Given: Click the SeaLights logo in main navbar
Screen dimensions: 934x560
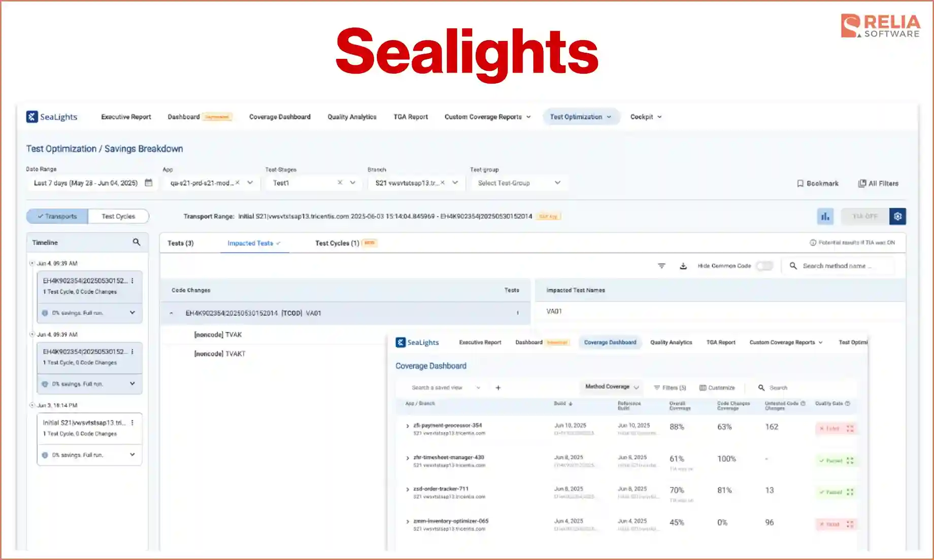Looking at the screenshot, I should click(x=52, y=117).
